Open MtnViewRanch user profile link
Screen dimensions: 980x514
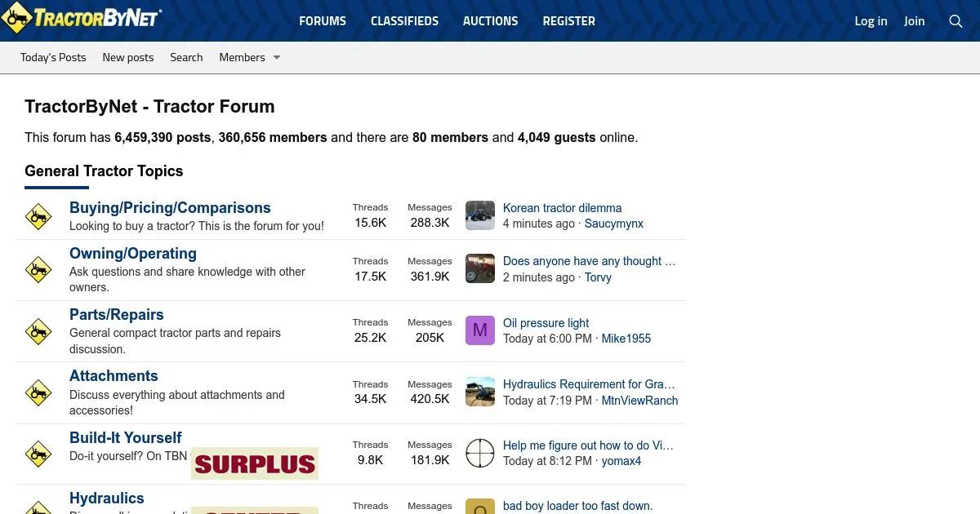coord(639,401)
